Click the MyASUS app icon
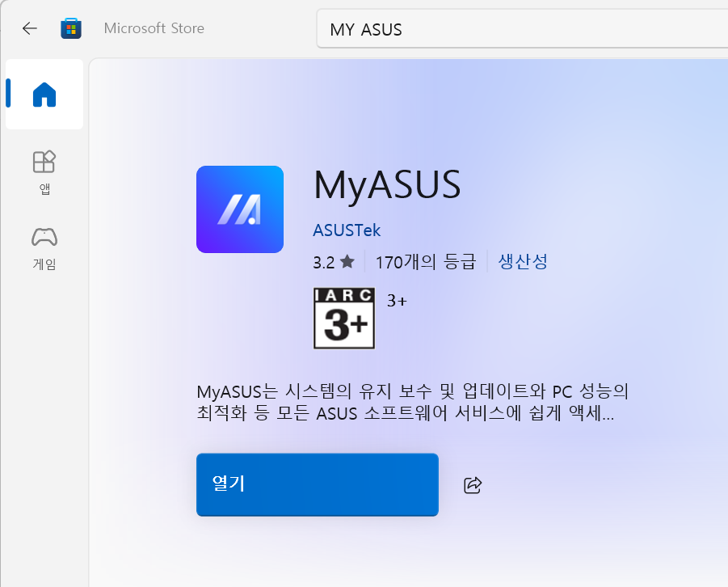Screen dimensions: 728x587 tap(240, 209)
